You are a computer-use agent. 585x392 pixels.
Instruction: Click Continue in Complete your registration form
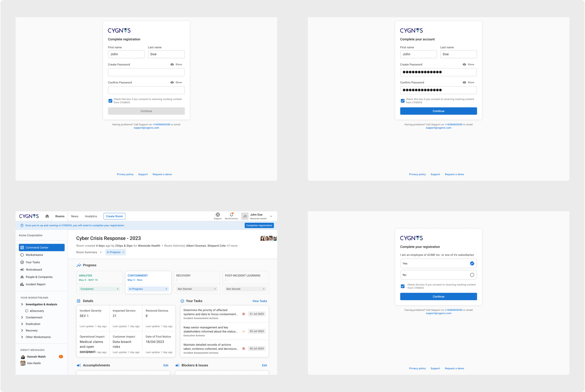tap(438, 296)
